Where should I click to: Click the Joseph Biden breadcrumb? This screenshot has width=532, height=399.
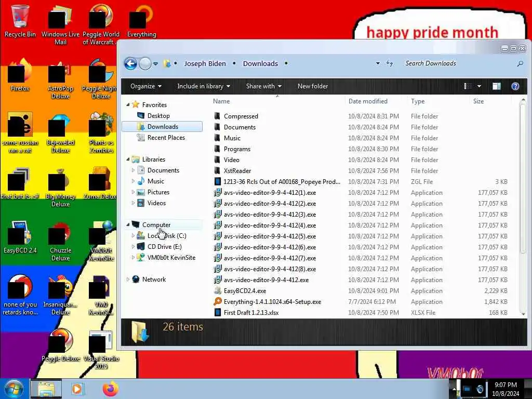[x=205, y=63]
